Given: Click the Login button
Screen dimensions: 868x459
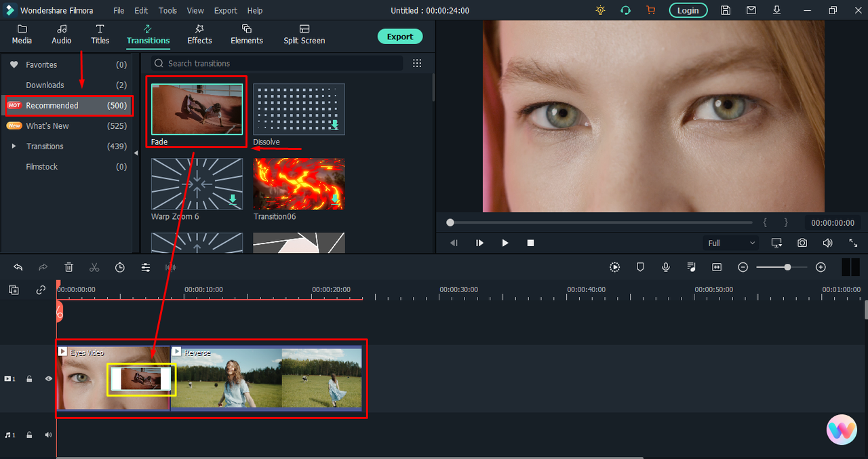Looking at the screenshot, I should tap(688, 10).
